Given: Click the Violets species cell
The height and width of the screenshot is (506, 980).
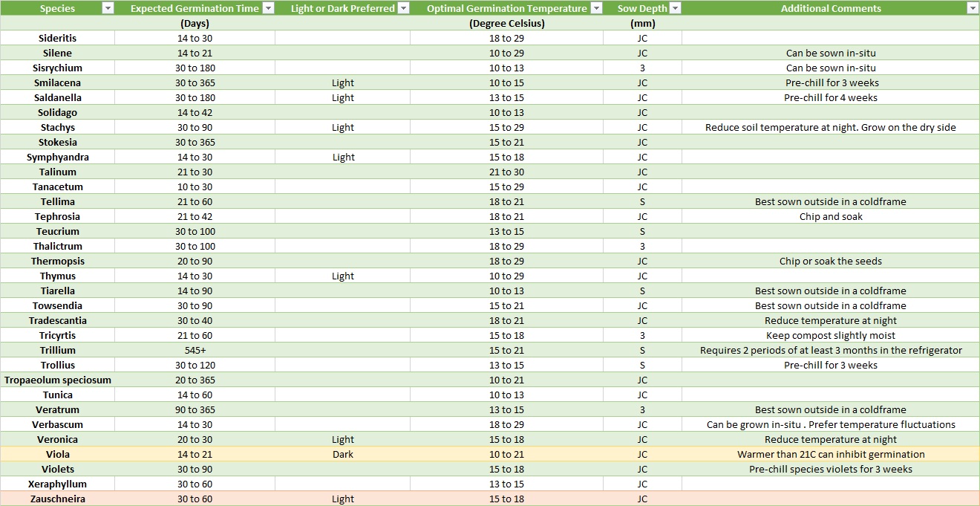Looking at the screenshot, I should tap(57, 469).
